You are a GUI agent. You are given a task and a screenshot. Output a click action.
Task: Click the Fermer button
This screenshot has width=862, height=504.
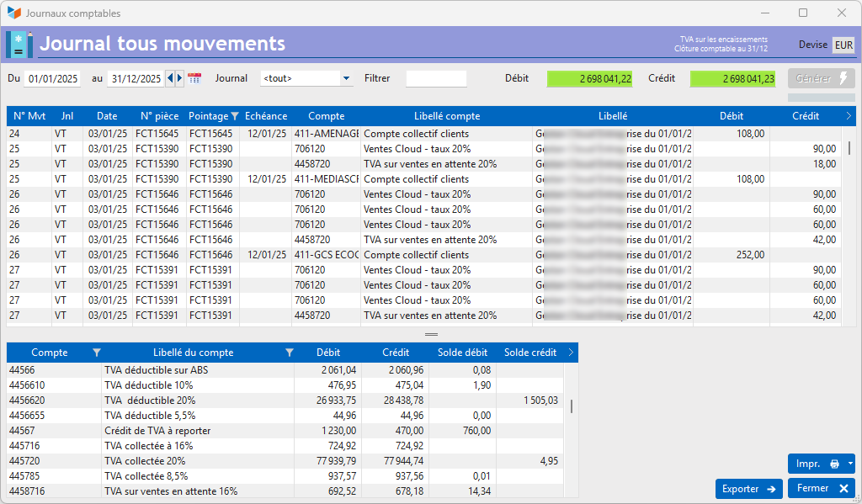tap(821, 489)
